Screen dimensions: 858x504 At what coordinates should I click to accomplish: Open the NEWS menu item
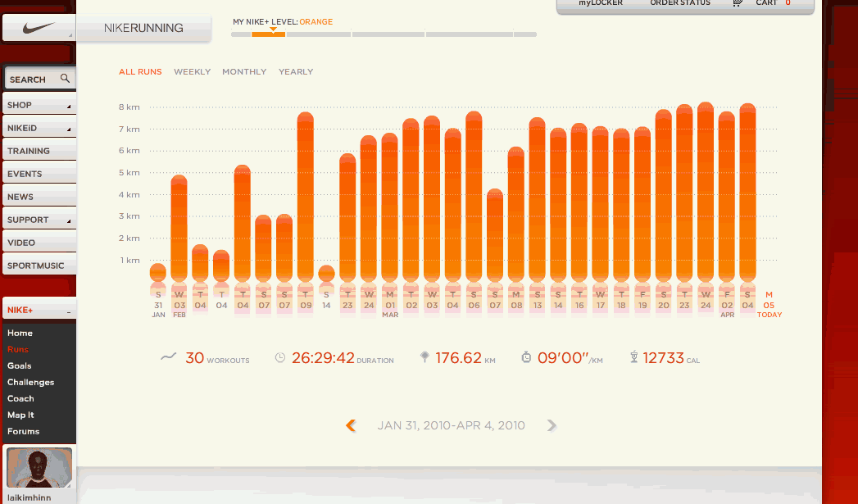(x=39, y=197)
